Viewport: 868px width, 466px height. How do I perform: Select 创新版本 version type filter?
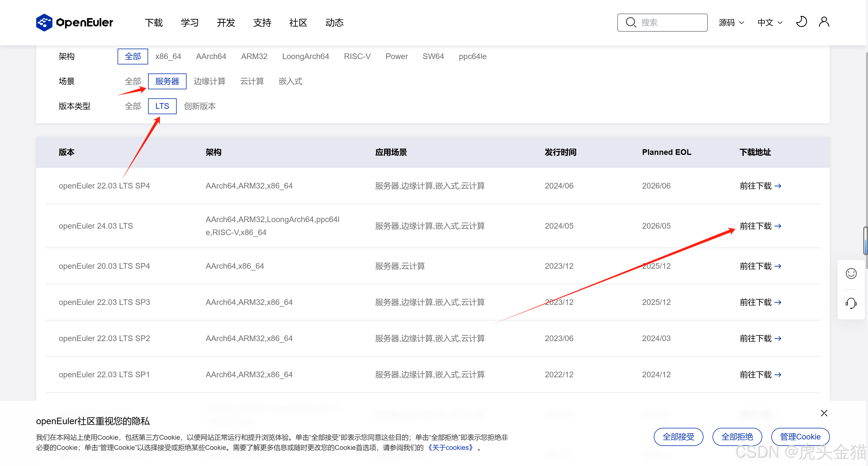pos(200,106)
